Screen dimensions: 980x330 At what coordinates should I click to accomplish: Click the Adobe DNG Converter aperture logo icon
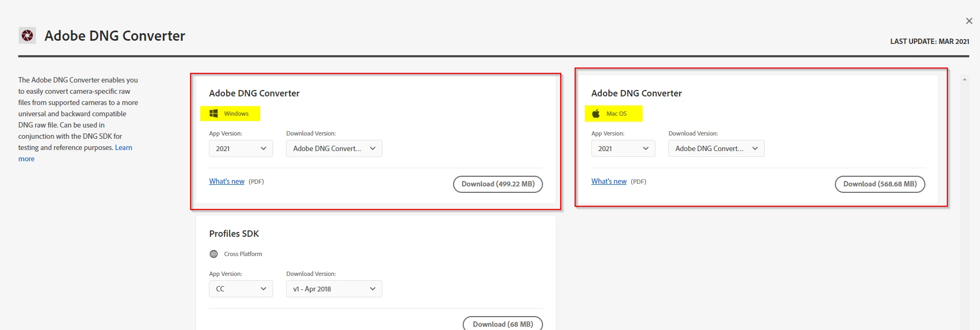pyautogui.click(x=27, y=35)
